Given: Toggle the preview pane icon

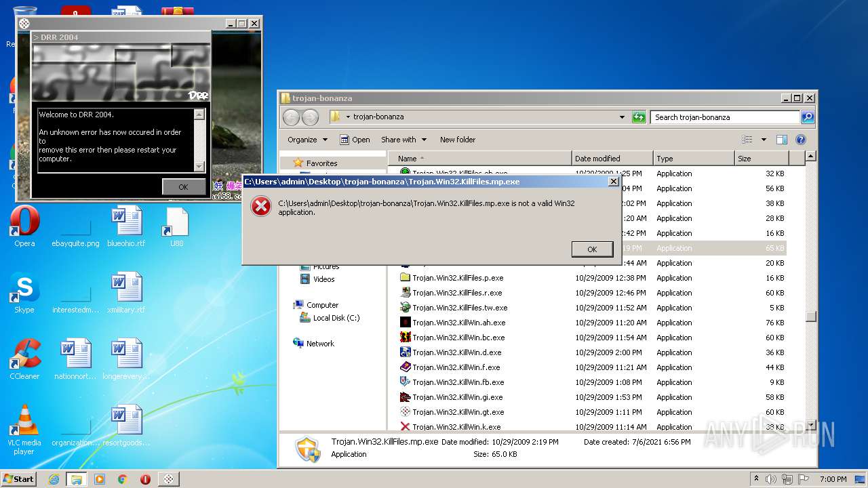Looking at the screenshot, I should click(781, 140).
